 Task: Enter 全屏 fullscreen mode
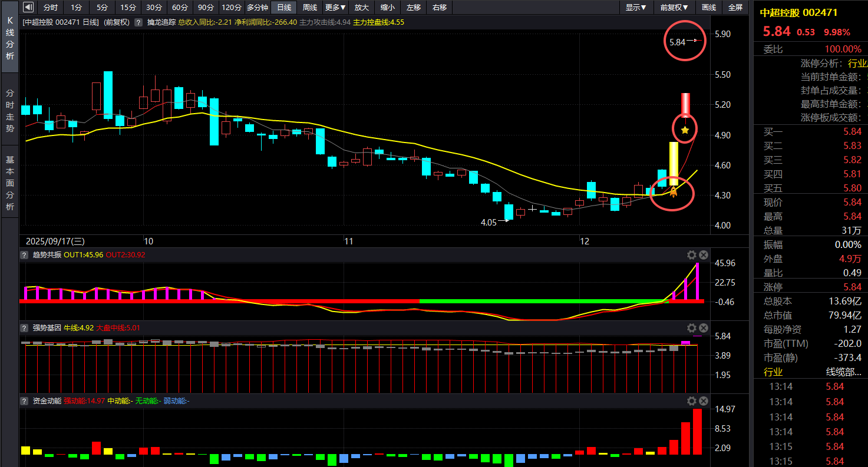tap(735, 8)
